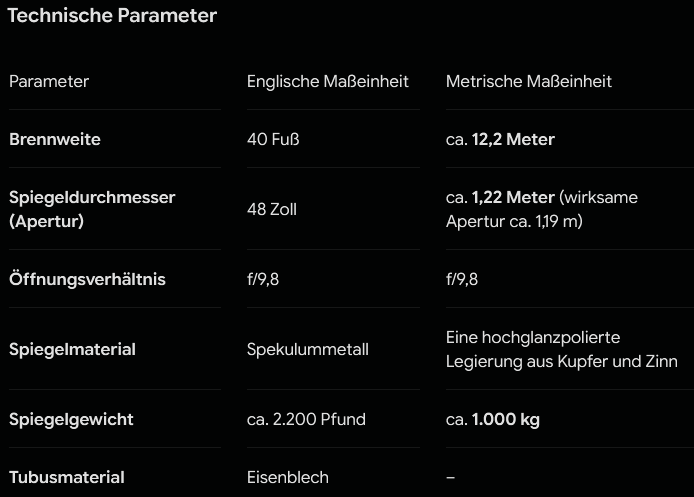This screenshot has width=694, height=497.
Task: Select the Öffnungsverhältnis row label
Action: [x=87, y=279]
